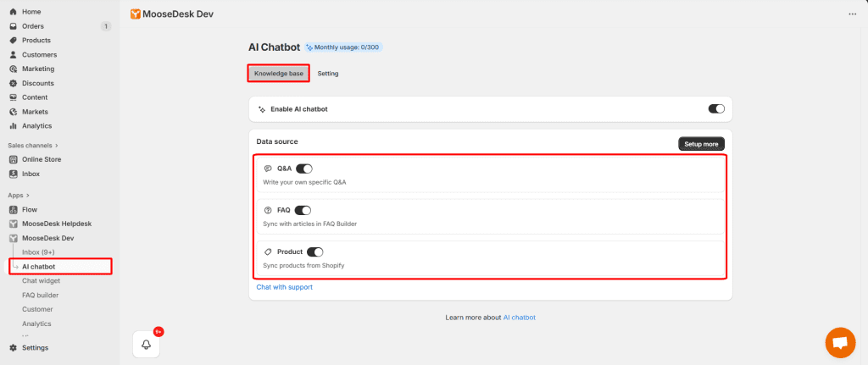Click the notification bell icon
Viewport: 868px width, 365px height.
(x=146, y=345)
